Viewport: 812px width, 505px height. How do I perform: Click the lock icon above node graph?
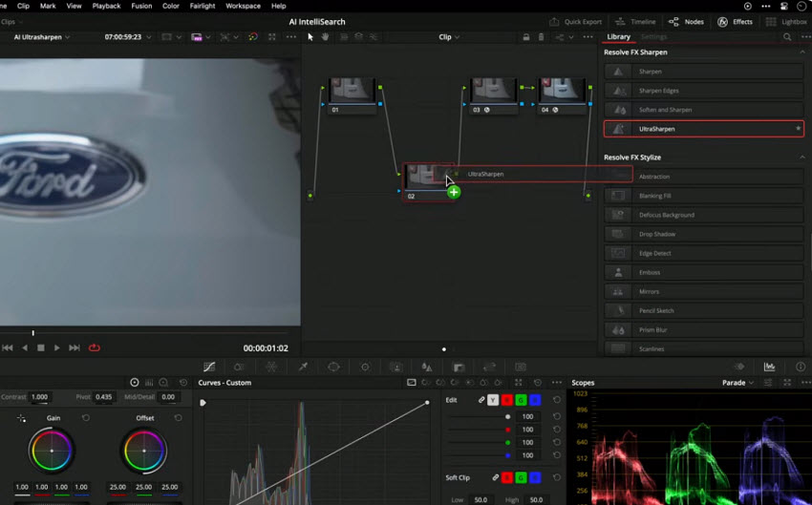click(x=525, y=36)
